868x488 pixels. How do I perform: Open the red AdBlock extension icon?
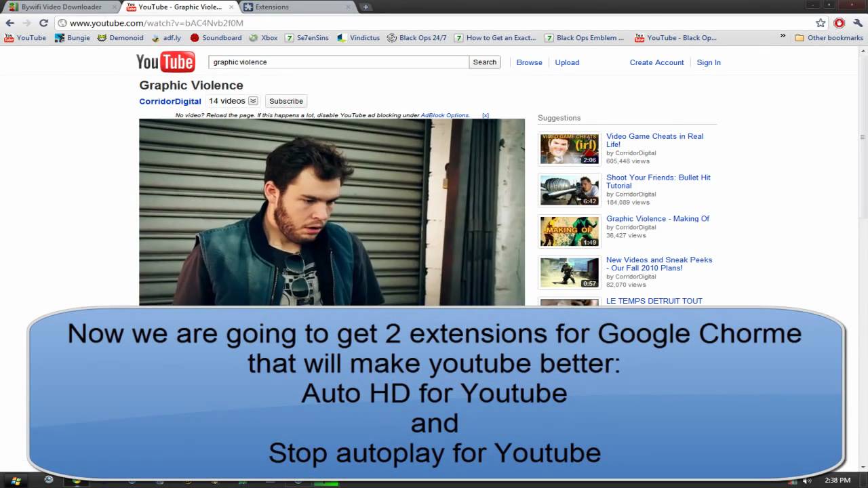click(x=839, y=23)
